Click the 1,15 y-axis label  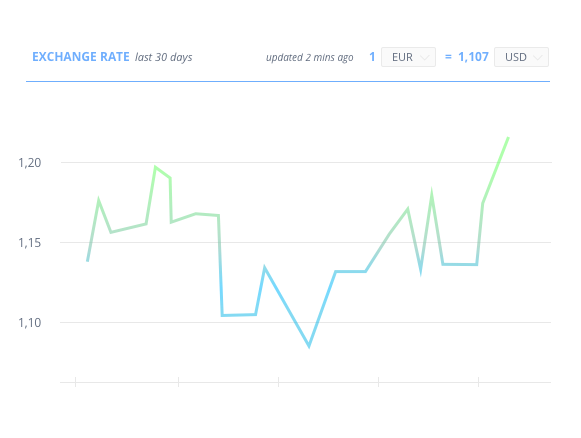pos(30,243)
